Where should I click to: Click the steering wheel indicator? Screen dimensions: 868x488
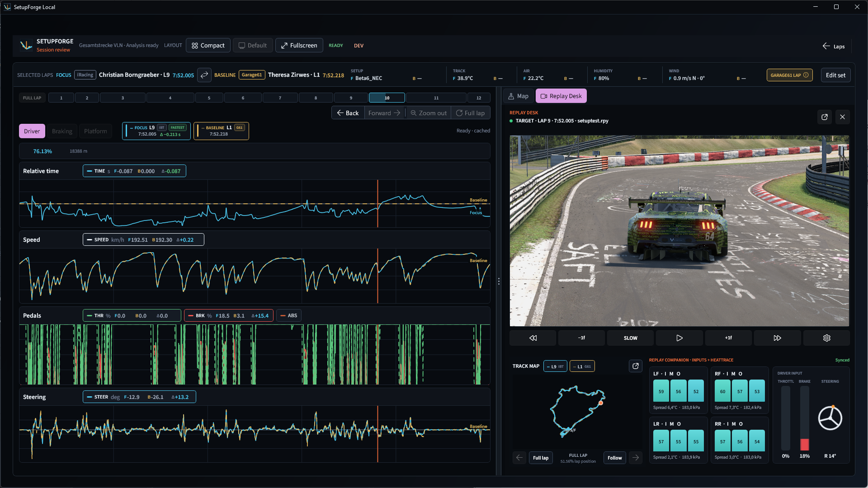tap(830, 418)
